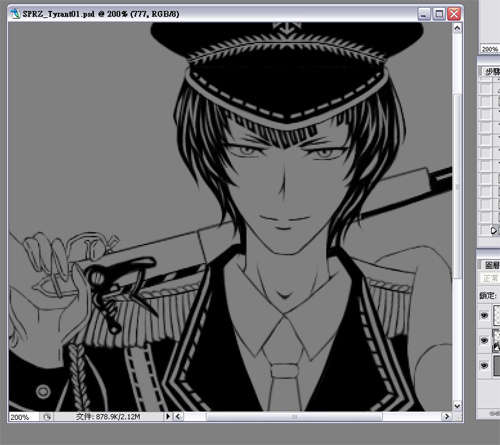
Task: Open the 正常 blend mode dropdown
Action: click(490, 278)
